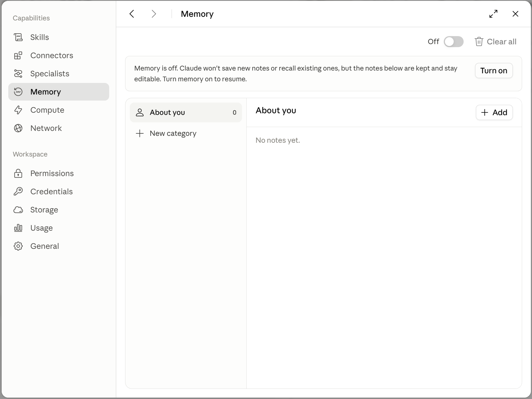Click the Specialists icon in sidebar
This screenshot has height=399, width=532.
pos(18,74)
